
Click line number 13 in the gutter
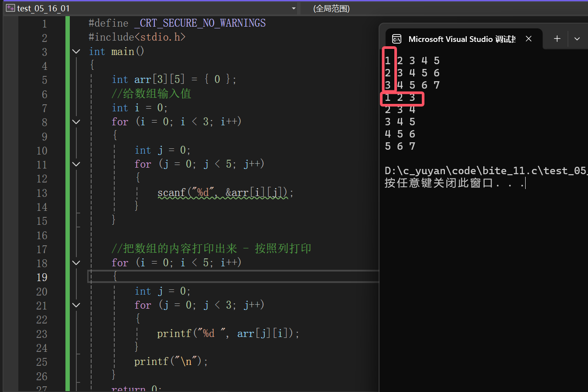coord(42,193)
